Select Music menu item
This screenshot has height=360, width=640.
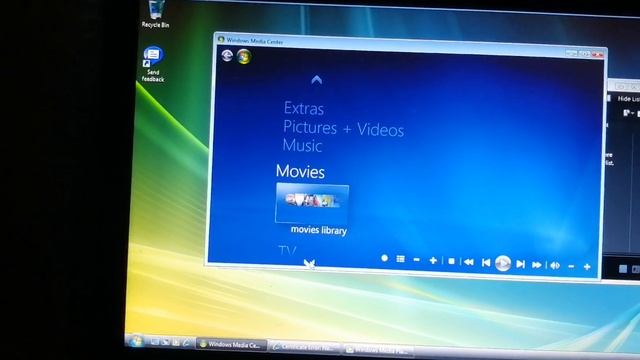pos(302,145)
